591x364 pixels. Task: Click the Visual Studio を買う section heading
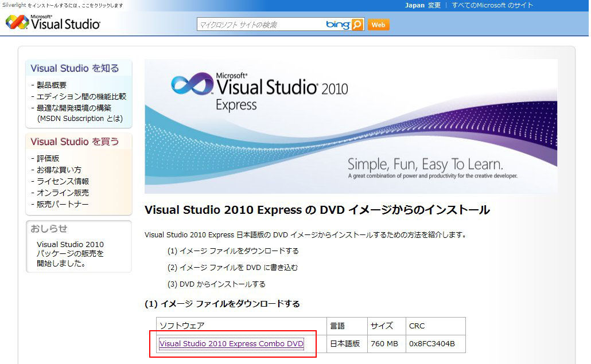click(x=75, y=142)
